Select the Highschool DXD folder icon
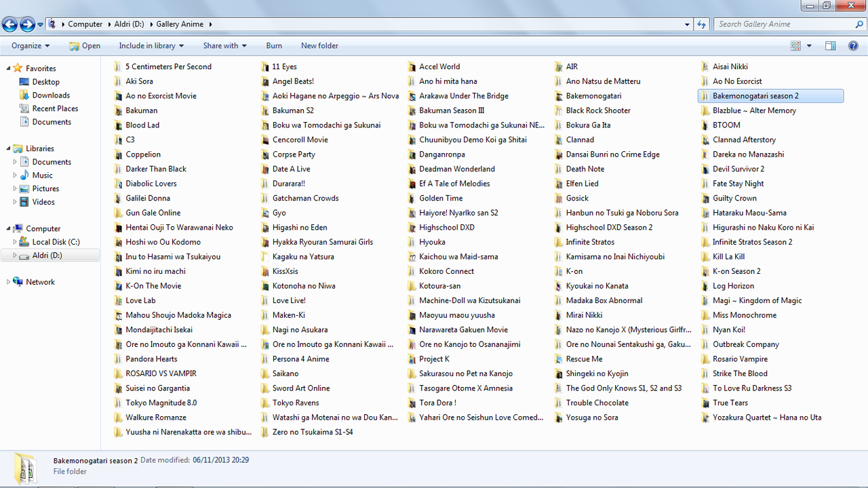 tap(412, 228)
